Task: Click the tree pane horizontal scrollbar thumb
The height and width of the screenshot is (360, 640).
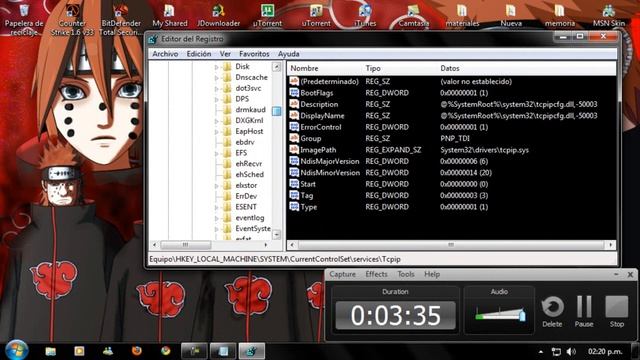Action: (x=186, y=245)
